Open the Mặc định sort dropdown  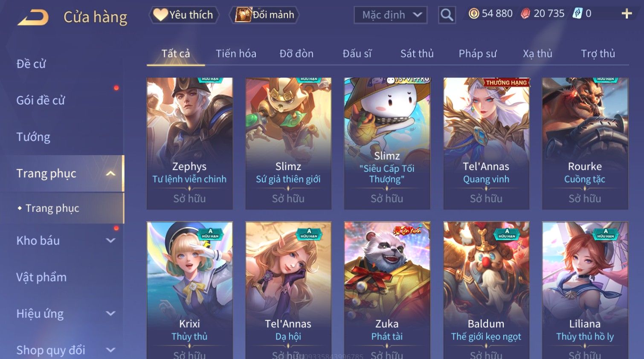[x=390, y=15]
